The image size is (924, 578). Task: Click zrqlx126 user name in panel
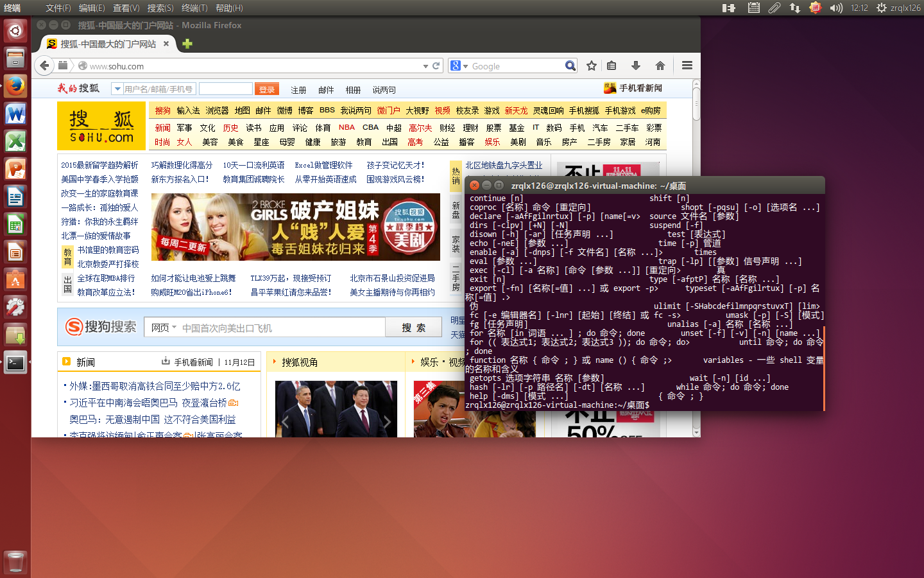pyautogui.click(x=905, y=8)
